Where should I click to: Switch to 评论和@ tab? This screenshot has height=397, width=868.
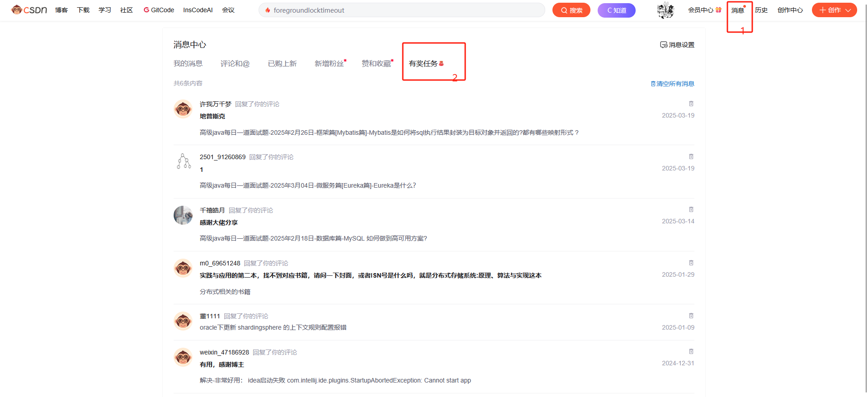click(235, 64)
